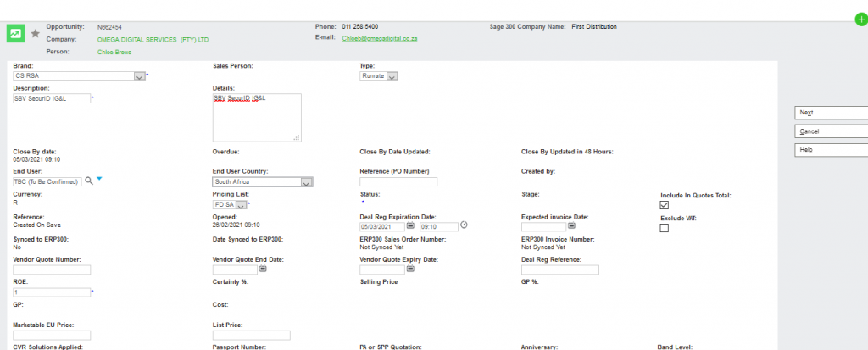Open calendar for Deal Reg Expiration Date
This screenshot has height=350, width=868.
coord(410,226)
